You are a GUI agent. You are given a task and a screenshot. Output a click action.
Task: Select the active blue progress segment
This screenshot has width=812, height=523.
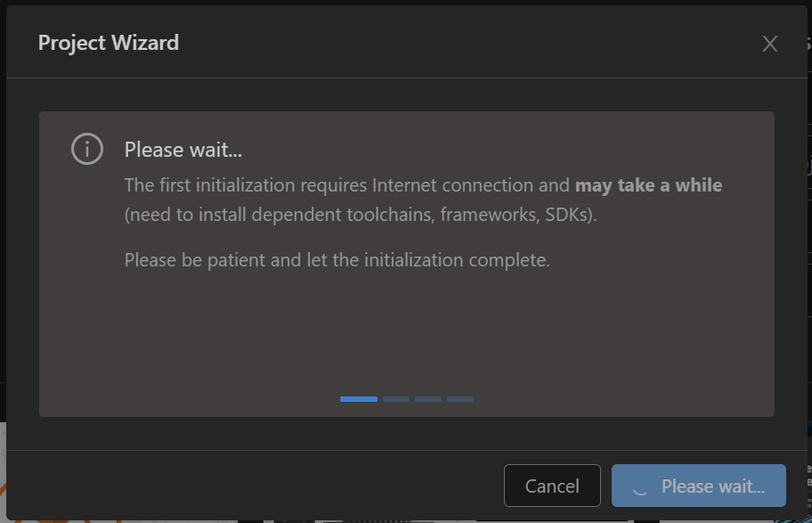pos(359,399)
